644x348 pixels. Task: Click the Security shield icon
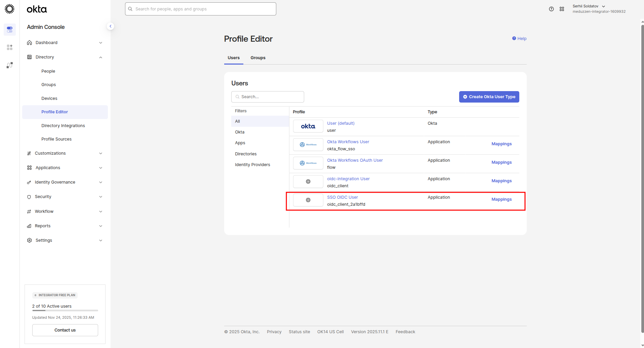coord(29,197)
